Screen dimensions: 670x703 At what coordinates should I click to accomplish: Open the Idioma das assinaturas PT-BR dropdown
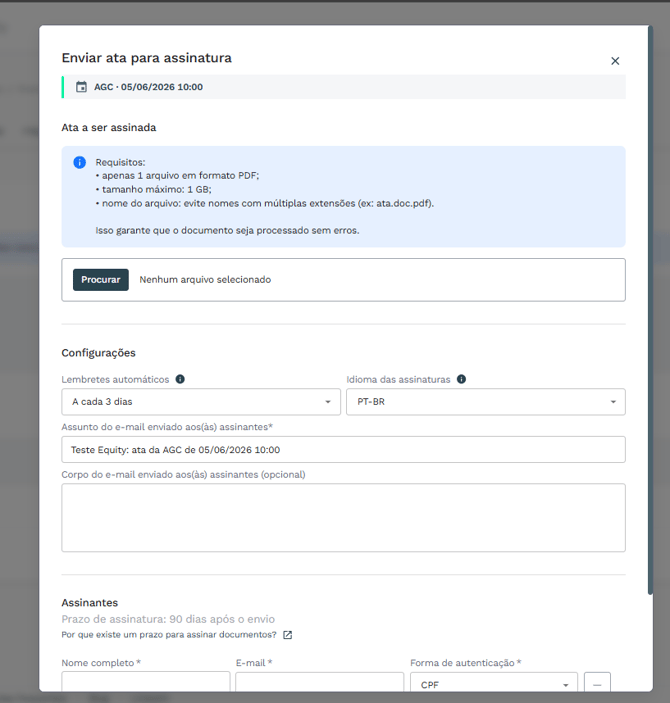click(486, 402)
